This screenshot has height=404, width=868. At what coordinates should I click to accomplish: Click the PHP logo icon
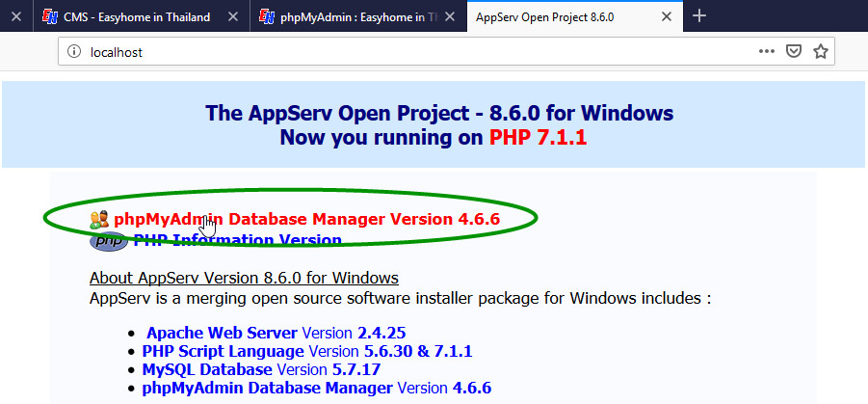(x=109, y=242)
